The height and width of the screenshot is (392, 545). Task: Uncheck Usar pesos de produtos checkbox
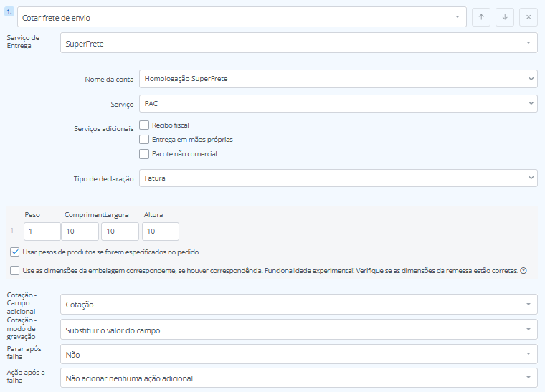15,252
